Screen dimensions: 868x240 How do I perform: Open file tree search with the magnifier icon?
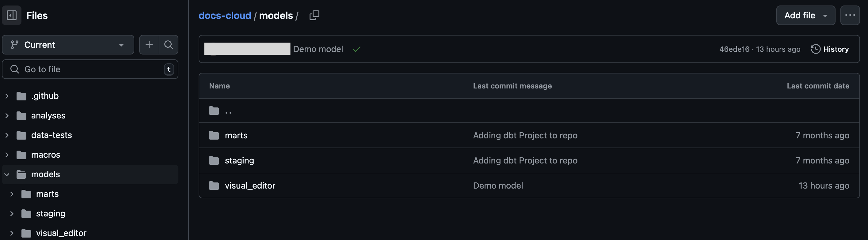click(x=169, y=44)
